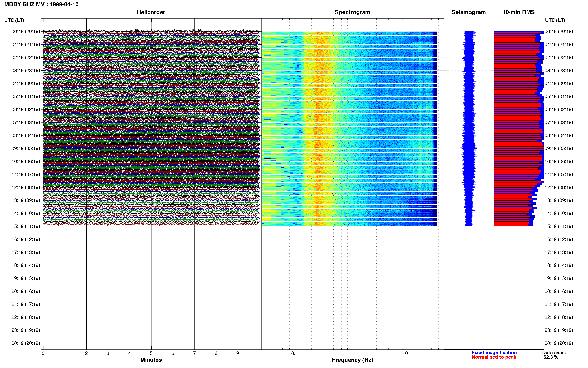
Task: Click left time label 10:19 (06:19)
Action: click(26, 161)
